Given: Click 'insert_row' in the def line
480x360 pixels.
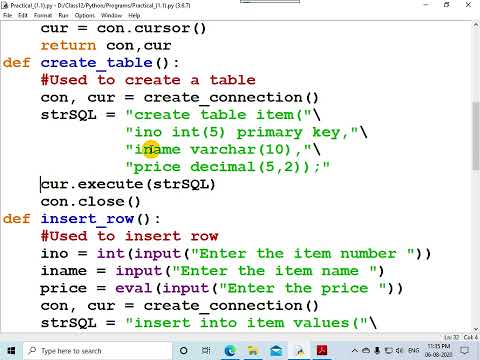Looking at the screenshot, I should point(87,219).
